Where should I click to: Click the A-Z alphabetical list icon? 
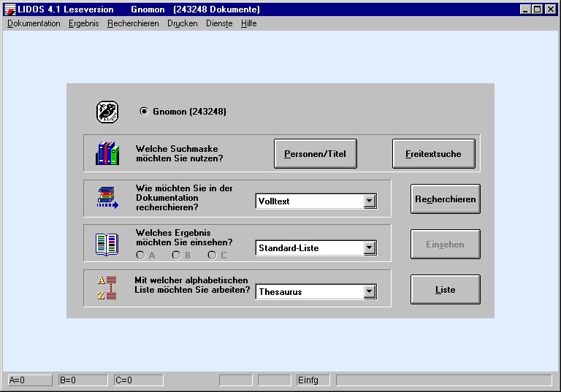coord(107,288)
